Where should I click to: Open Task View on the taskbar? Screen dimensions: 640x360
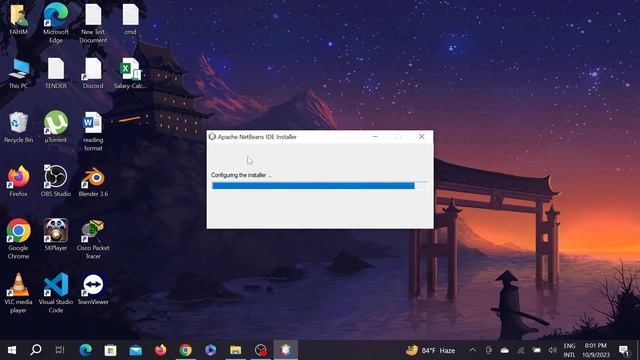point(60,350)
